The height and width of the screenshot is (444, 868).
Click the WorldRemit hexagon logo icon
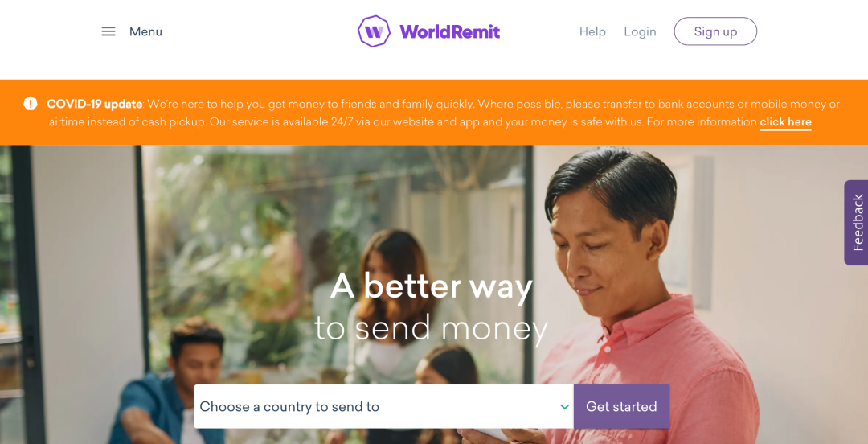[374, 31]
